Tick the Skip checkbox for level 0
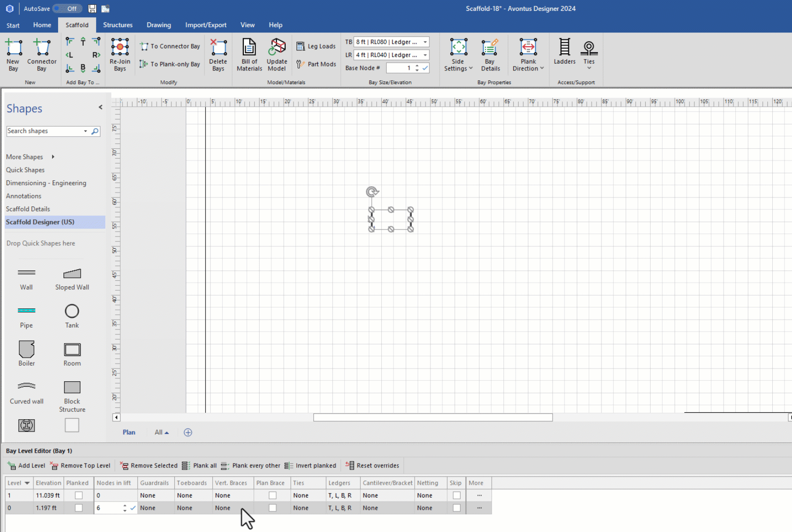792x532 pixels. click(457, 508)
